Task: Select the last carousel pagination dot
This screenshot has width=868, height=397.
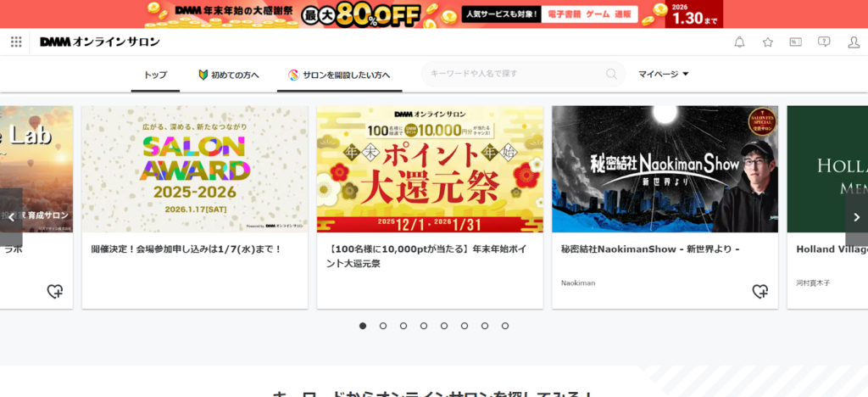Action: [505, 326]
